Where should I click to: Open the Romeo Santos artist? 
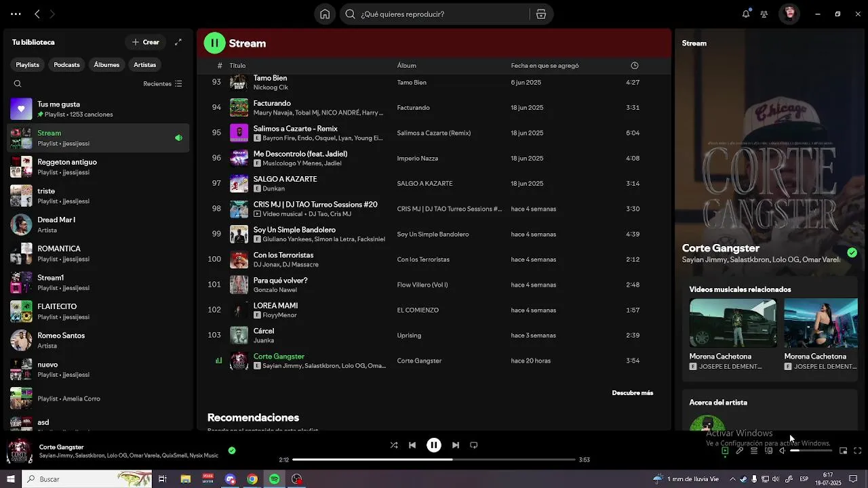tap(98, 340)
